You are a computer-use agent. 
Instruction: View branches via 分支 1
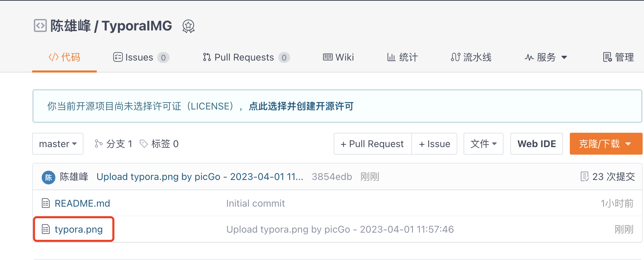tap(113, 144)
